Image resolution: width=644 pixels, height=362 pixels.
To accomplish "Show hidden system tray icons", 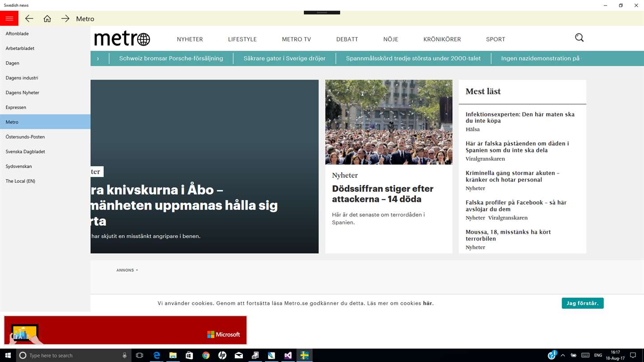I will point(563,355).
